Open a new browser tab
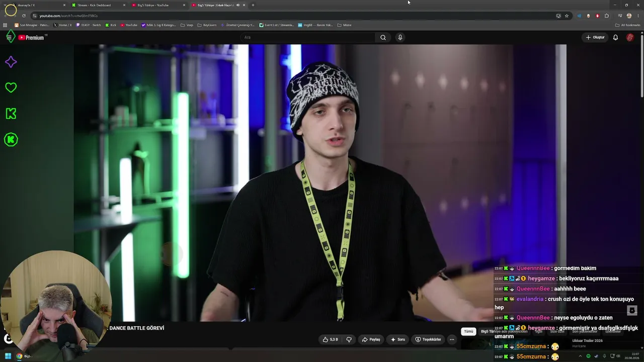 (253, 5)
